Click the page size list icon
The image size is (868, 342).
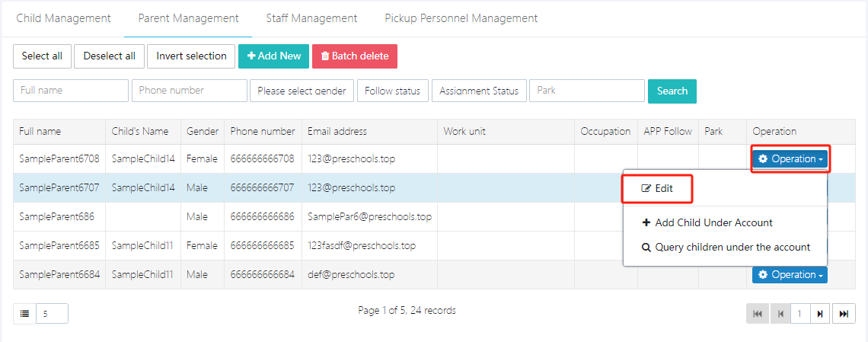(24, 313)
